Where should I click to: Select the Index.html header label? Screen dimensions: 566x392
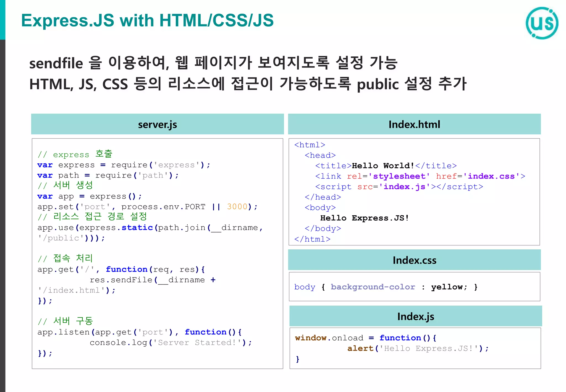(x=414, y=124)
